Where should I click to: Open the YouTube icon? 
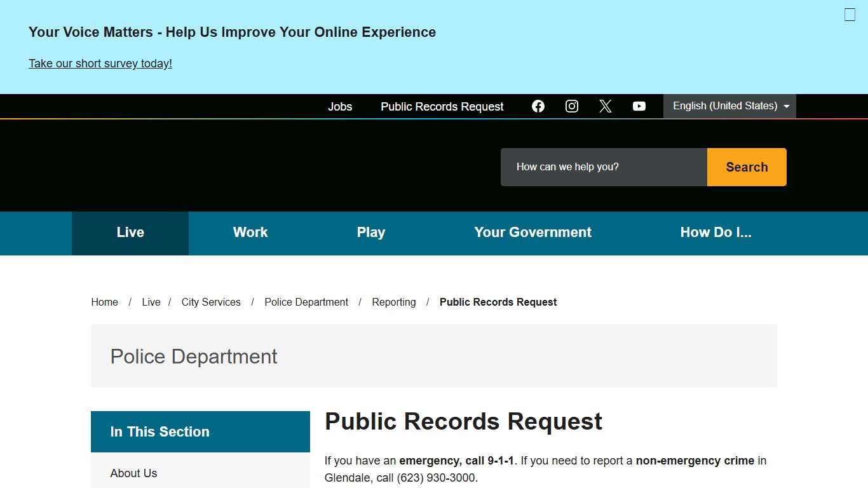click(639, 106)
